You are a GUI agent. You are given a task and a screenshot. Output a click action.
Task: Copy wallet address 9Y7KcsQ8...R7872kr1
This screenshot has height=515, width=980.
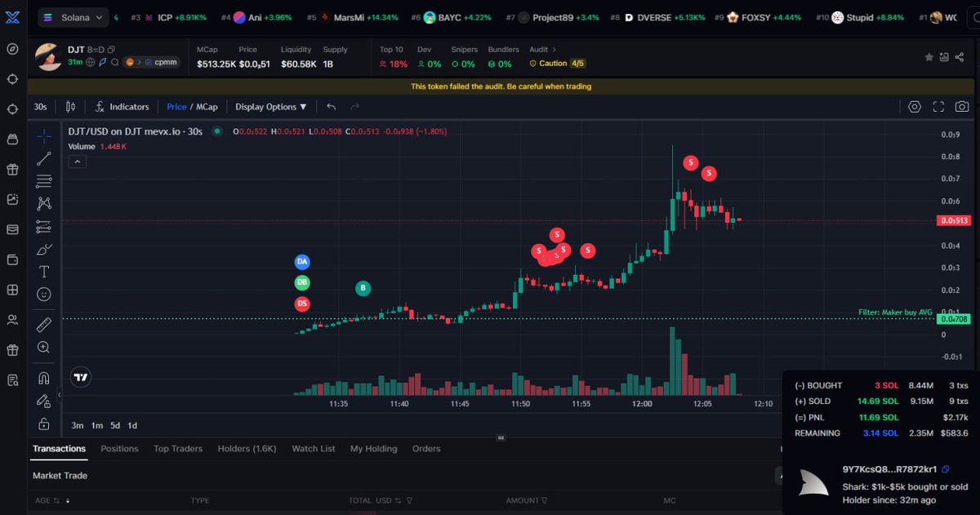pyautogui.click(x=946, y=469)
